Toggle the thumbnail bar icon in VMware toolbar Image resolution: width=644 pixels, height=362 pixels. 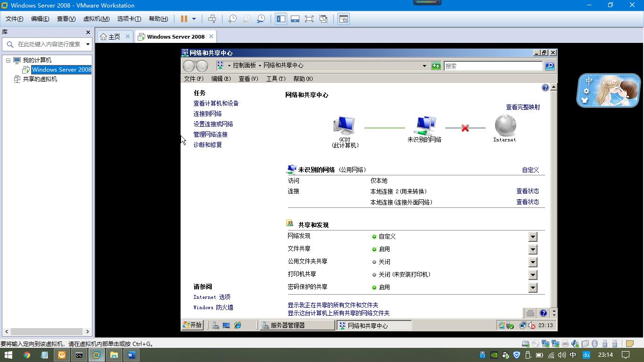295,19
